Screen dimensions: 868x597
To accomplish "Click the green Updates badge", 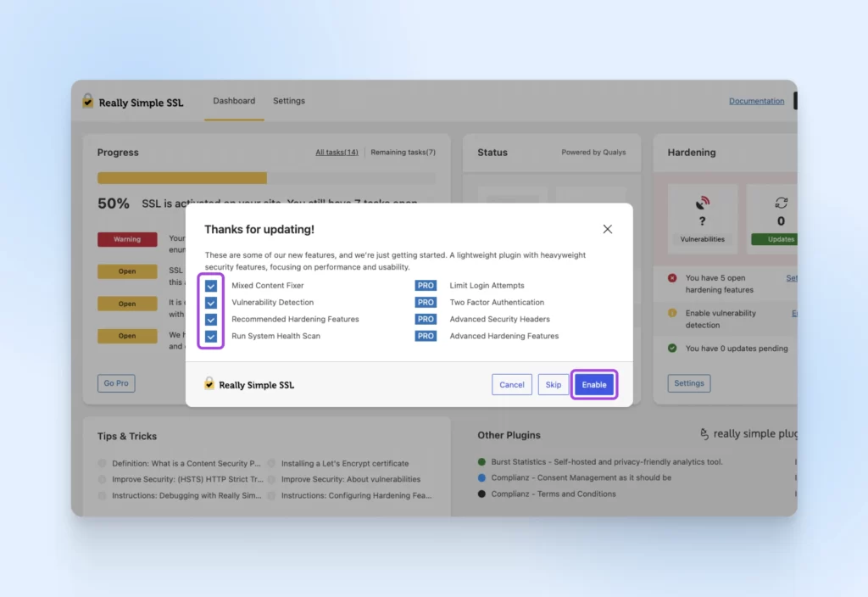I will [x=775, y=239].
